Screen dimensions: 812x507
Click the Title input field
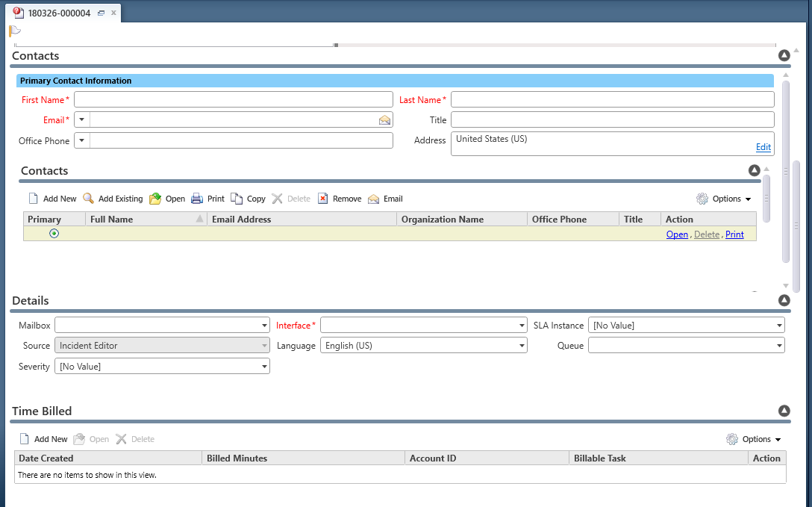point(613,119)
